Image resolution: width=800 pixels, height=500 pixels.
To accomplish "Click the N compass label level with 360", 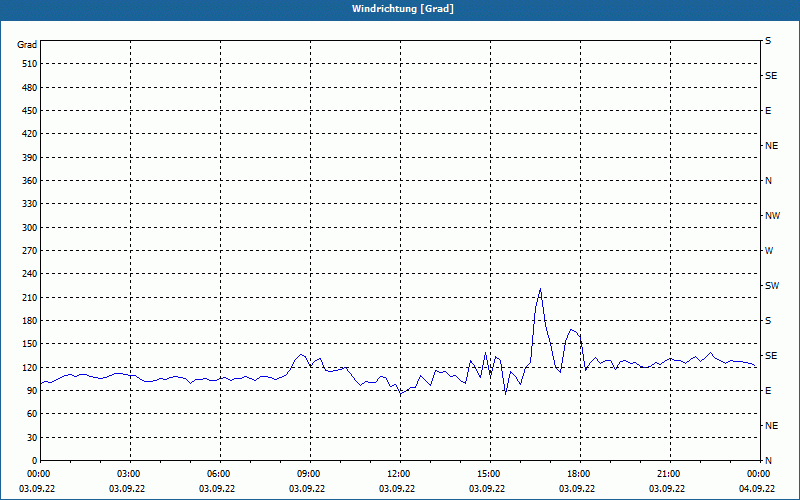I will coord(768,181).
